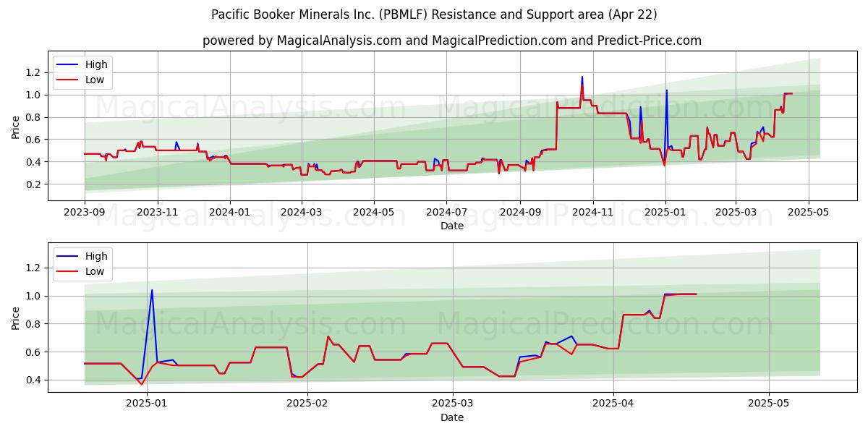Click the 'Date' axis title under top chart
The image size is (868, 434).
tap(452, 226)
